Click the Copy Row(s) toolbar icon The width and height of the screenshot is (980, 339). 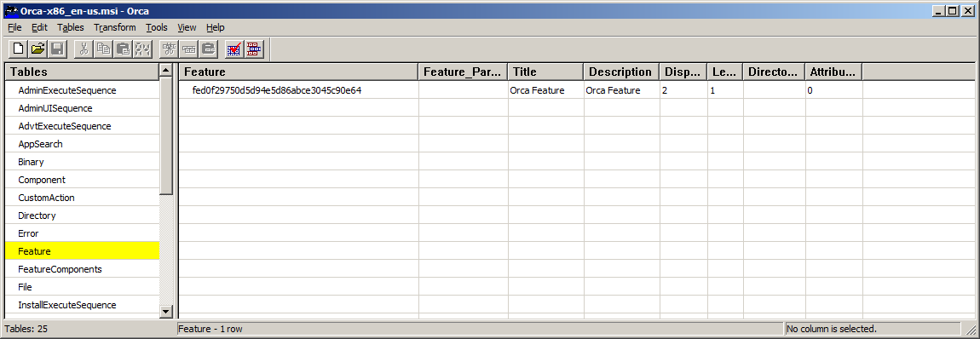pyautogui.click(x=188, y=49)
